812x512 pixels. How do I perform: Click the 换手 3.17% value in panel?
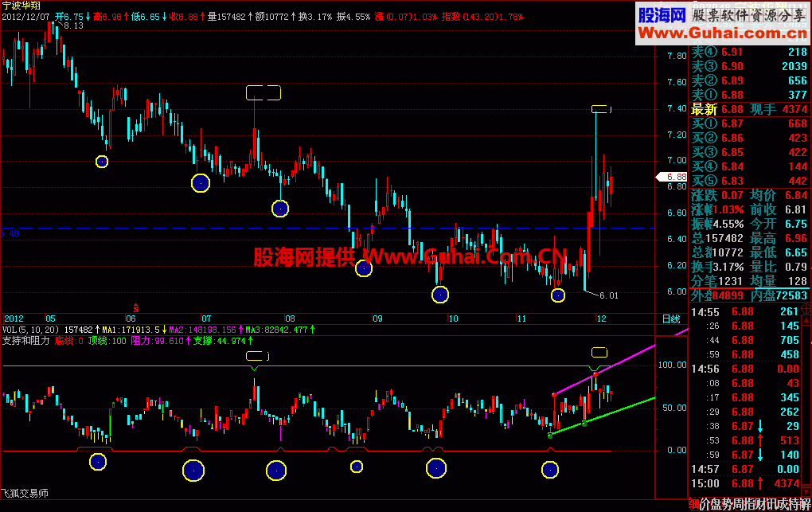(728, 267)
